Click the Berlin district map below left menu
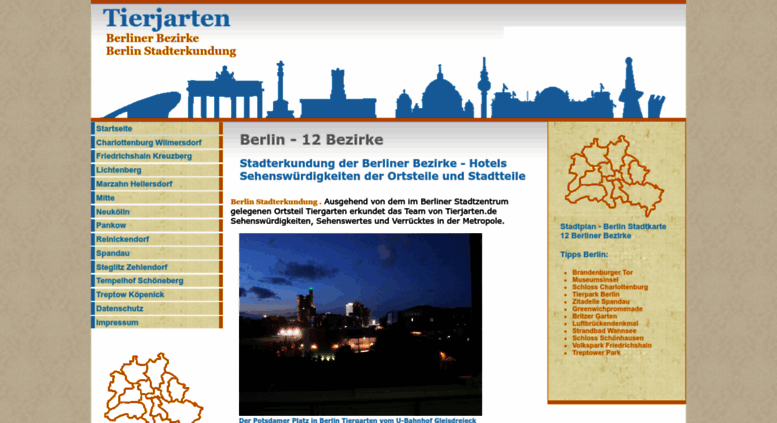 pos(153,388)
